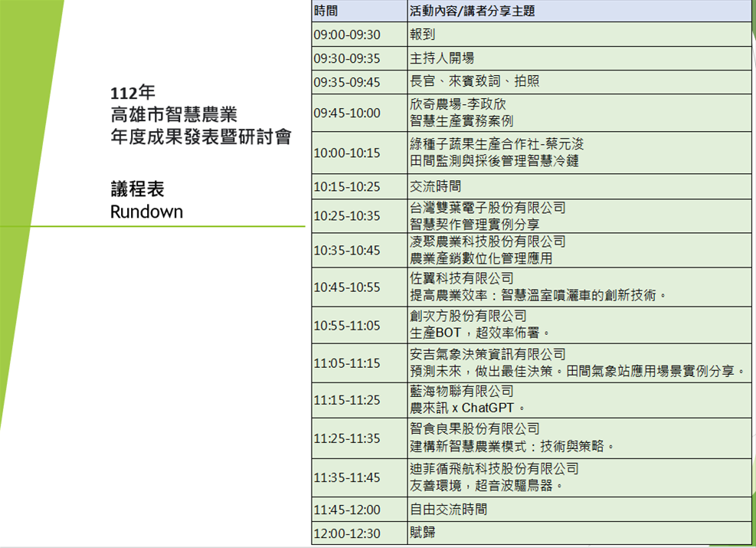Screen dimensions: 756x548
Task: Click '迪菲循飛航科技股份有限公司' line
Action: click(x=494, y=469)
